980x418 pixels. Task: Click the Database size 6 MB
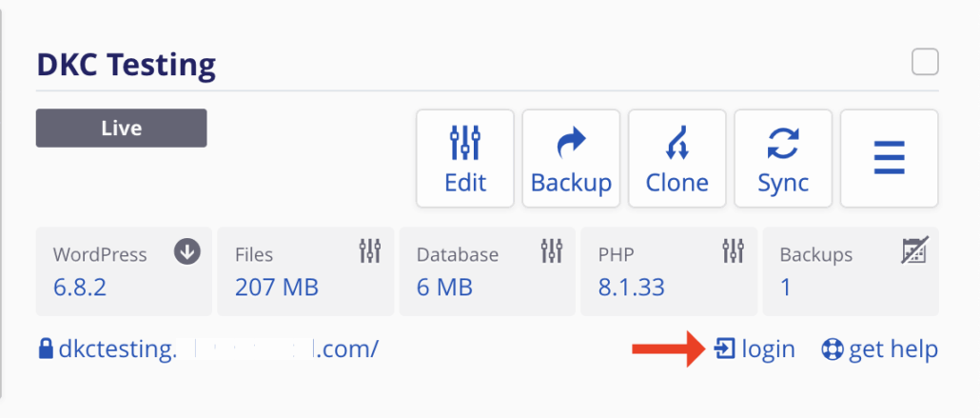tap(443, 287)
